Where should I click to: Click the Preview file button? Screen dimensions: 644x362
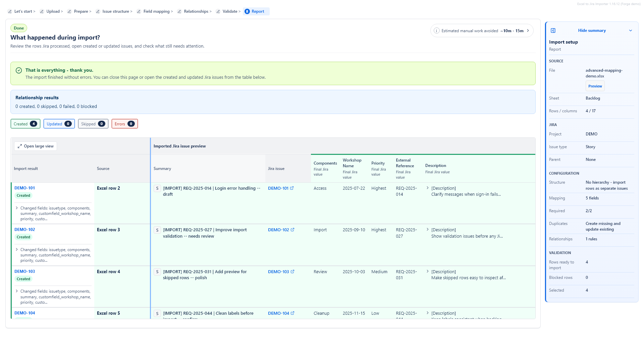[x=595, y=86]
